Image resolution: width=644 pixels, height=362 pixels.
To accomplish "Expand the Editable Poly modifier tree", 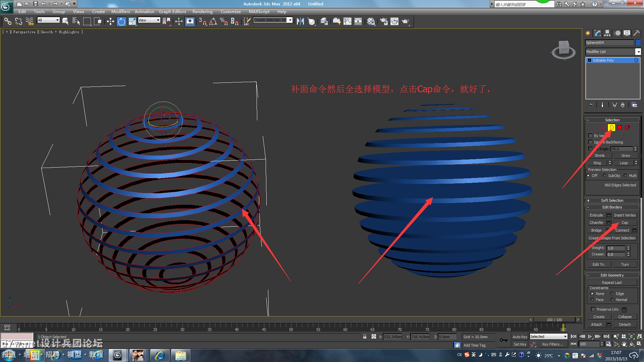I will point(589,60).
